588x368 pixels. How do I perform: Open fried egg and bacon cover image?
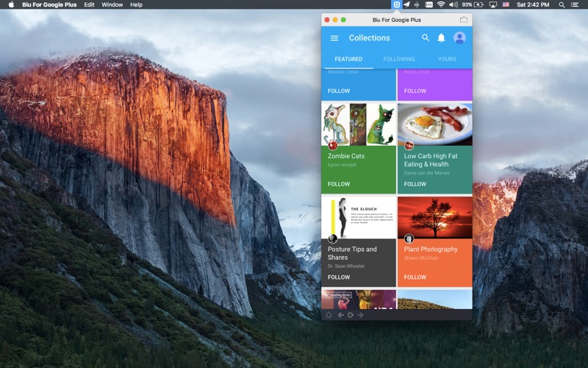pyautogui.click(x=435, y=124)
